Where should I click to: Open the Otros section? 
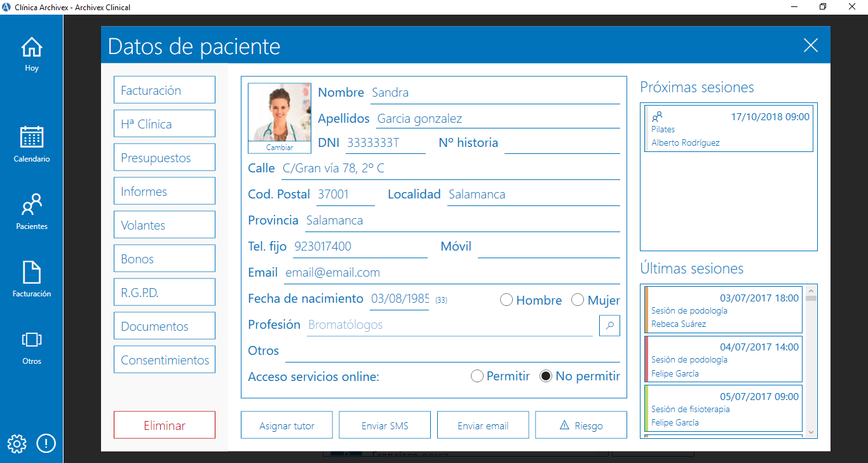[31, 347]
